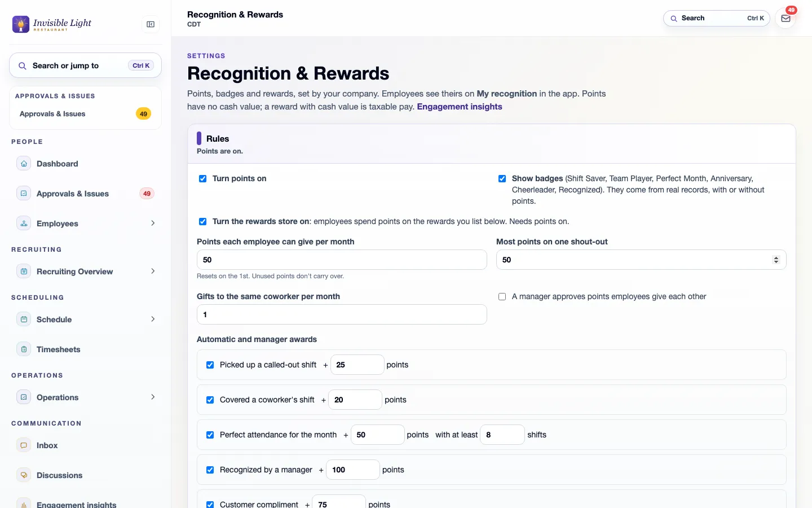Click stepper arrows on Most points field
Image resolution: width=812 pixels, height=508 pixels.
click(x=776, y=260)
